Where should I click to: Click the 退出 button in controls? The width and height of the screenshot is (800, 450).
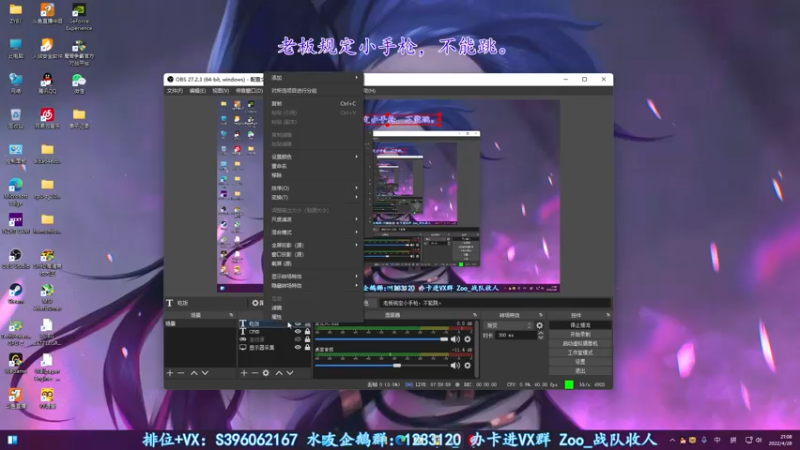pos(580,371)
